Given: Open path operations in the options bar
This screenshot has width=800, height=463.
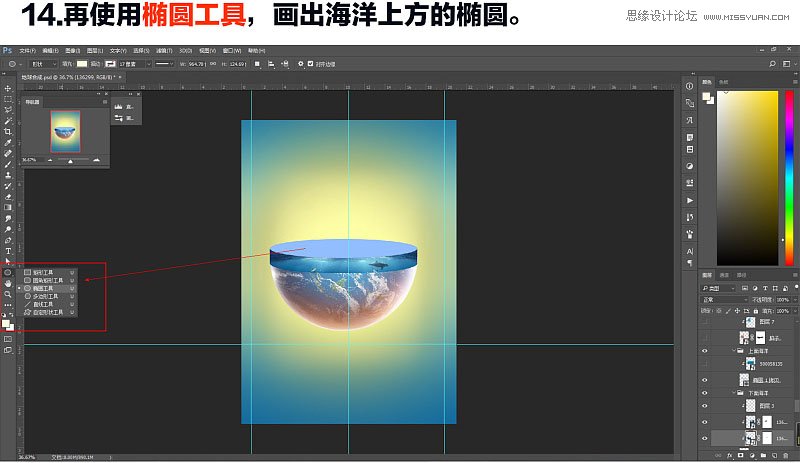Looking at the screenshot, I should [258, 64].
